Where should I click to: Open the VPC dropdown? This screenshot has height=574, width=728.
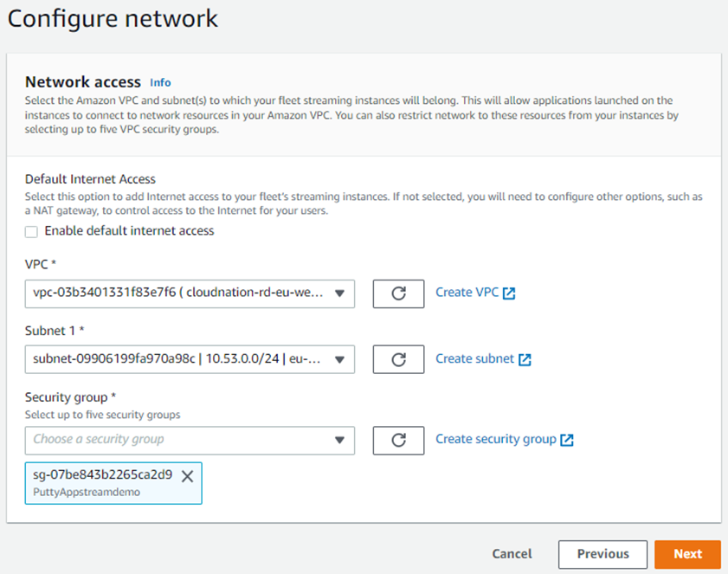click(x=190, y=293)
